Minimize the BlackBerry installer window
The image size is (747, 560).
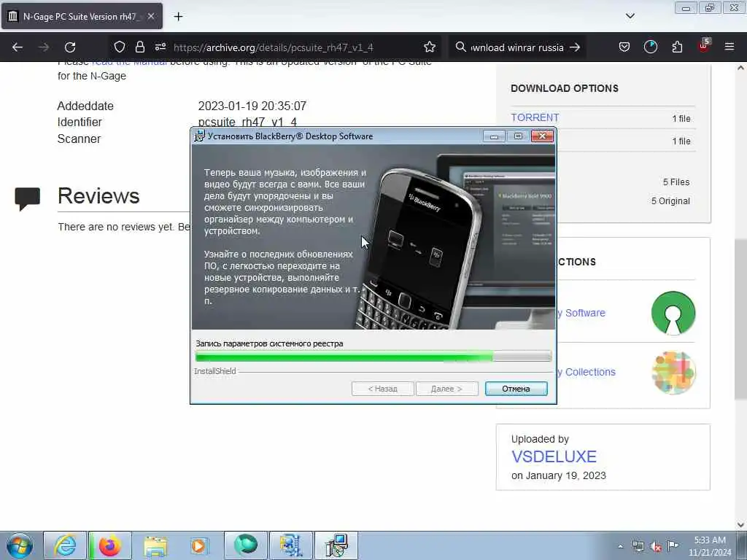pos(494,136)
